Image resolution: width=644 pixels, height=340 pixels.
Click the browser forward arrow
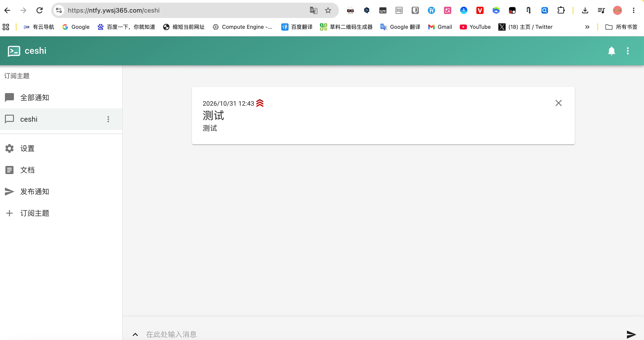point(23,10)
